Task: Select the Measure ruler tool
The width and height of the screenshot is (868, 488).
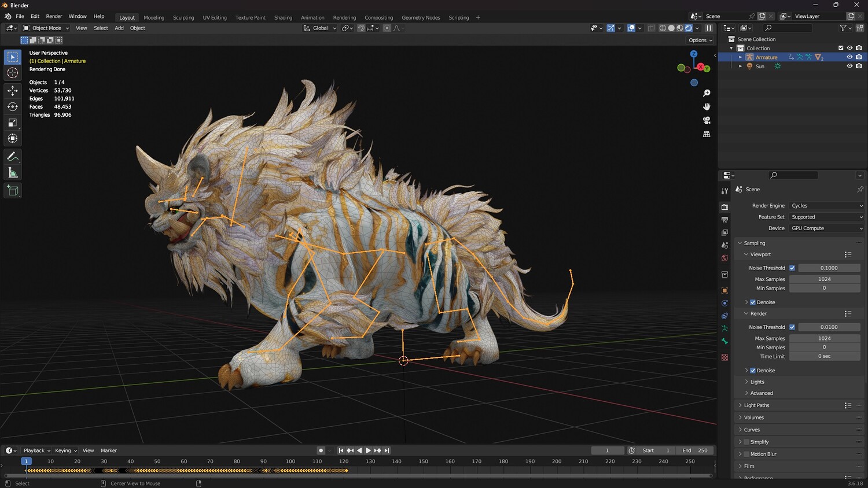Action: pyautogui.click(x=13, y=173)
